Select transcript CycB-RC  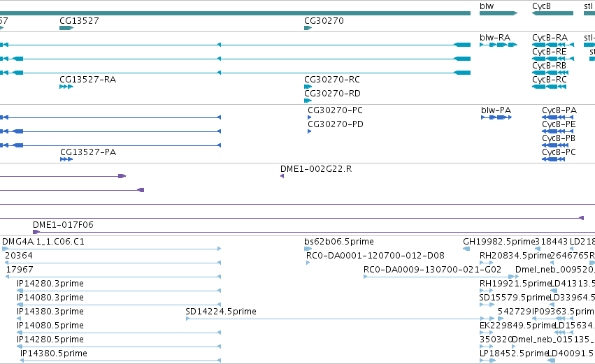point(549,80)
